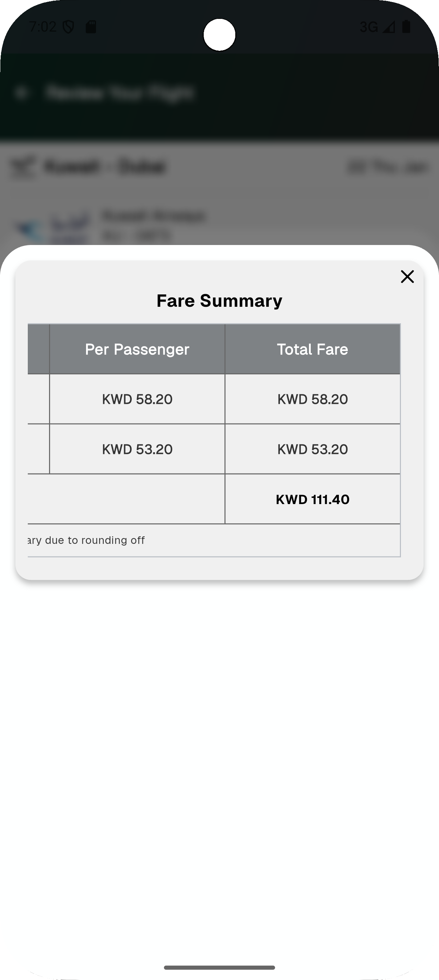This screenshot has width=439, height=980.
Task: Tap the 3G network indicator
Action: (368, 27)
